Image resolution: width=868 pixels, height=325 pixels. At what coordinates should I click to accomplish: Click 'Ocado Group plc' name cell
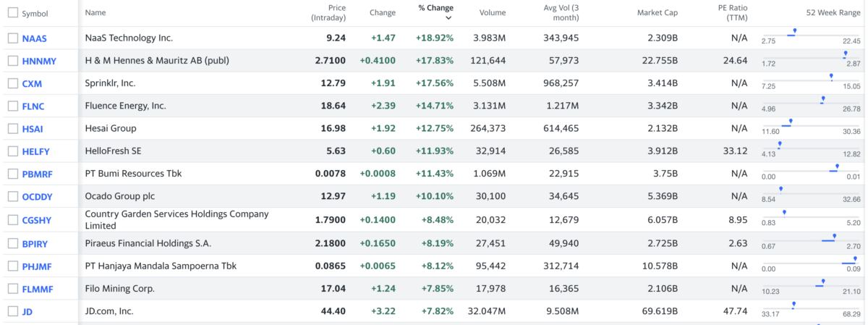120,196
